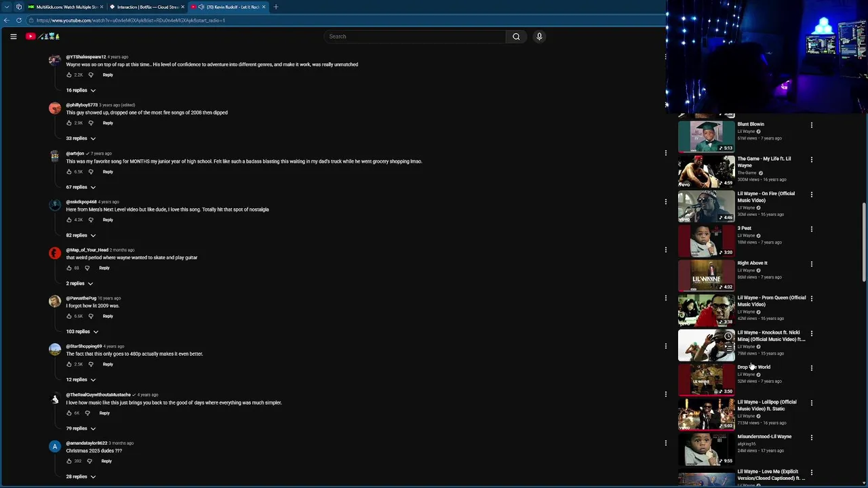Like the @artyjon comment
Image resolution: width=868 pixels, height=488 pixels.
click(x=69, y=171)
